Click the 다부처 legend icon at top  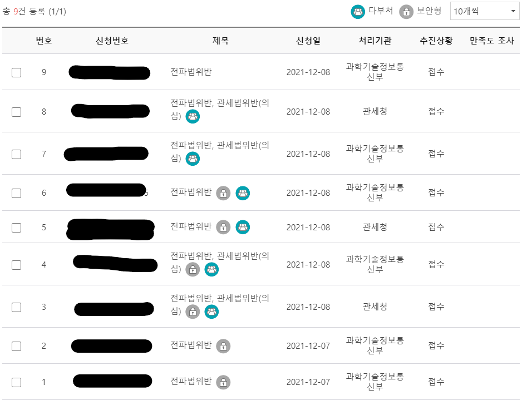pos(358,12)
